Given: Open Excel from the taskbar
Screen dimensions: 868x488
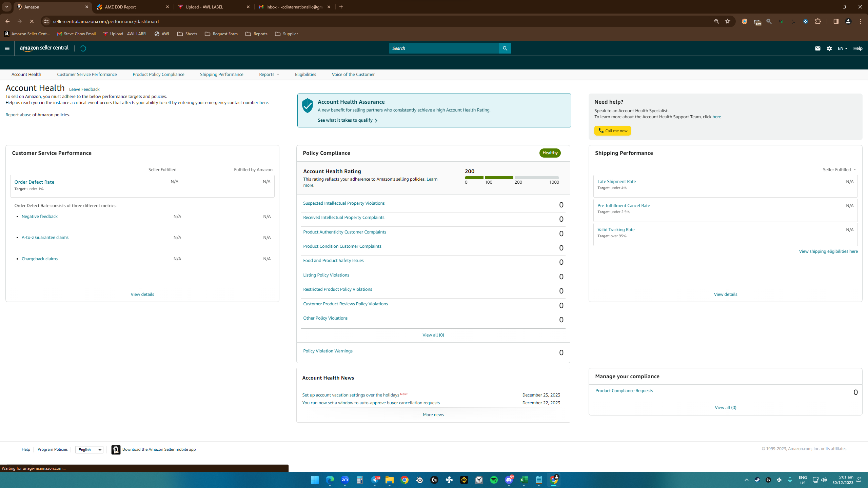Looking at the screenshot, I should click(524, 480).
